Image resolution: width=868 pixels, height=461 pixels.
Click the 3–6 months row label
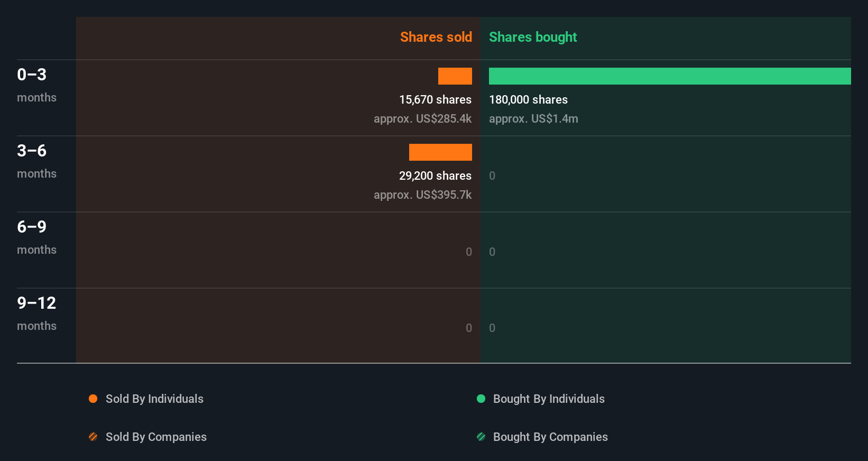coord(36,161)
